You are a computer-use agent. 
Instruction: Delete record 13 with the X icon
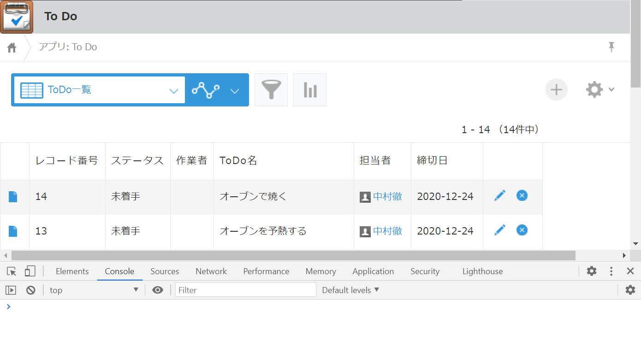tap(522, 230)
